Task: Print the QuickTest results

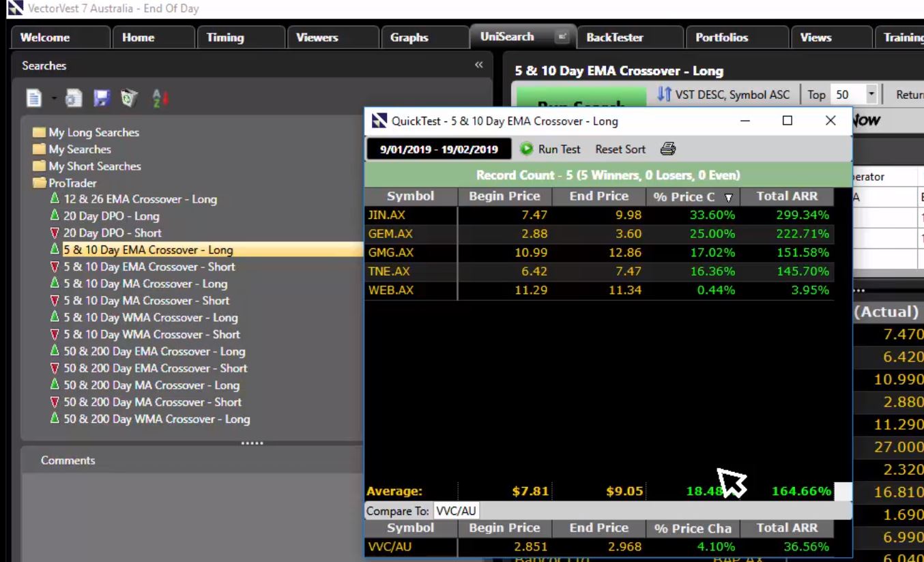Action: point(667,149)
